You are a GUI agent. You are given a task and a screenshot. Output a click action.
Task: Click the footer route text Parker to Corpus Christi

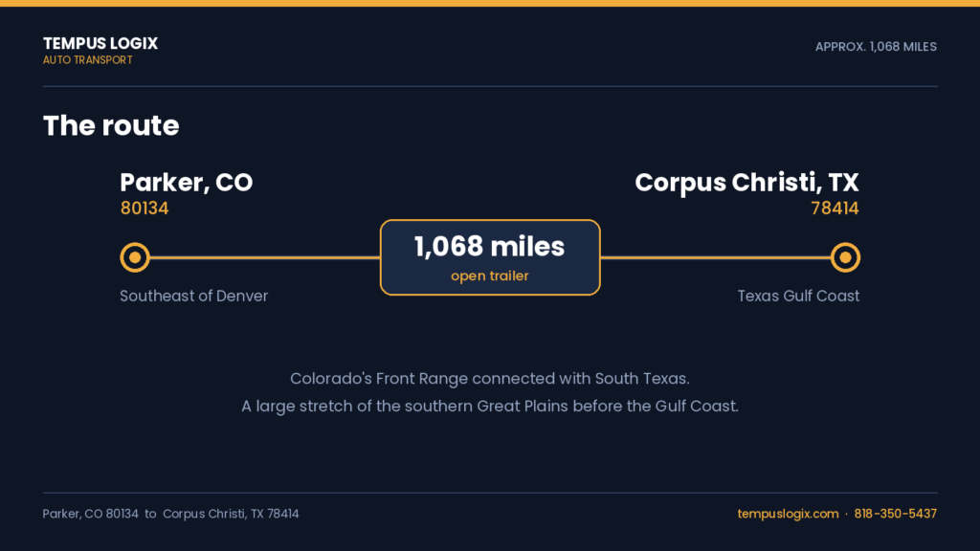tap(170, 514)
